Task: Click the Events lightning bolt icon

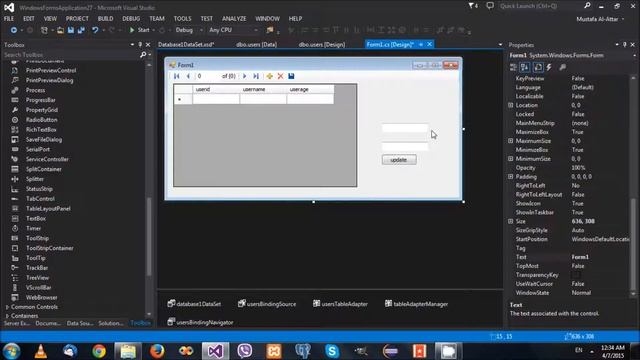Action: pyautogui.click(x=549, y=67)
